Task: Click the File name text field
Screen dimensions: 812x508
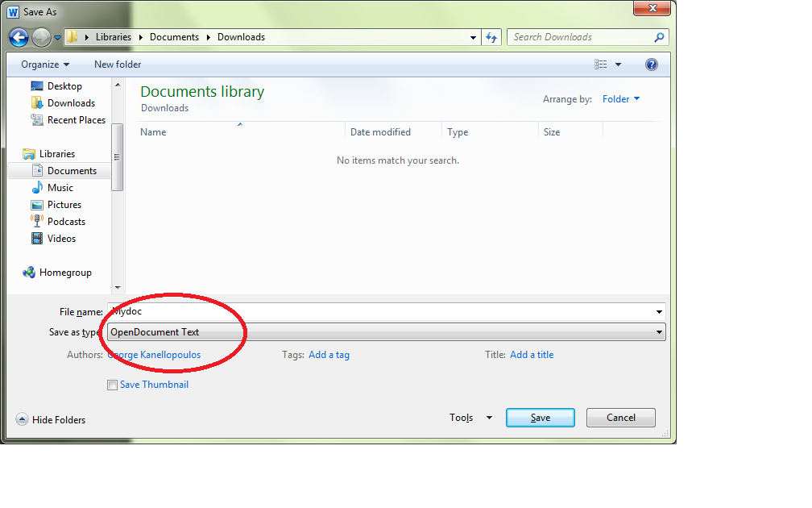Action: pos(380,311)
